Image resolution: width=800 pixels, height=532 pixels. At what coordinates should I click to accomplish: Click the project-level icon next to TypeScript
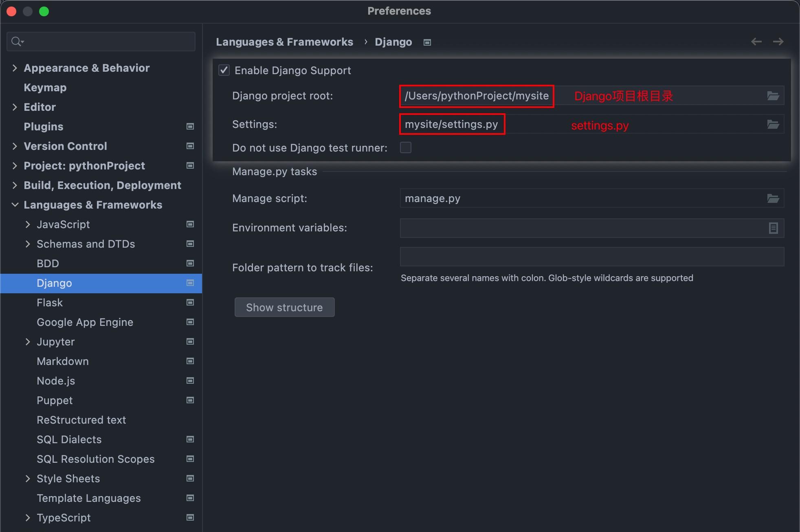coord(190,517)
